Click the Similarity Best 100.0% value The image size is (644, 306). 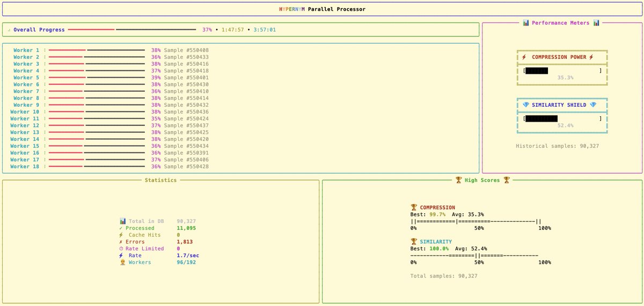pos(439,249)
